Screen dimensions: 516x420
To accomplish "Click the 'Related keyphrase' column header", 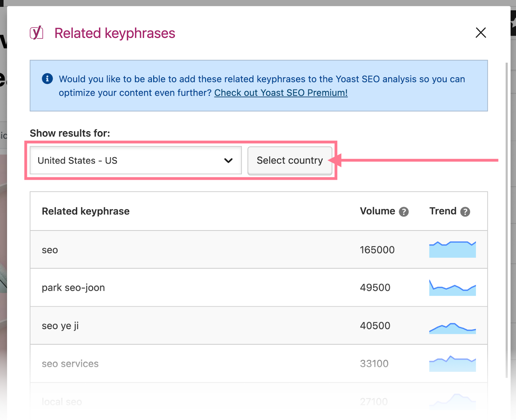I will pyautogui.click(x=86, y=211).
